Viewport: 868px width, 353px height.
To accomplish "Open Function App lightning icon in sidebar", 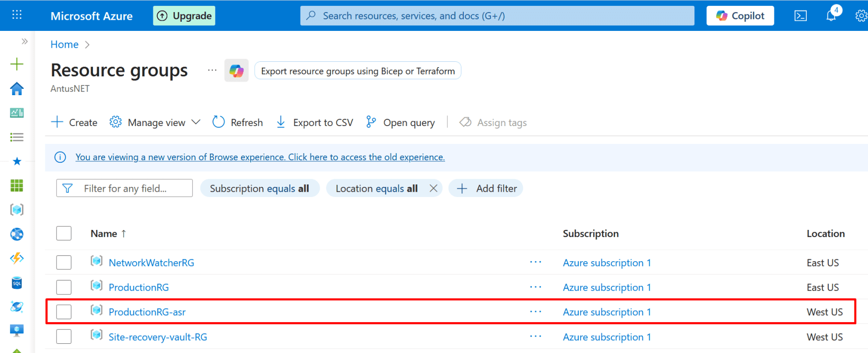I will (17, 258).
